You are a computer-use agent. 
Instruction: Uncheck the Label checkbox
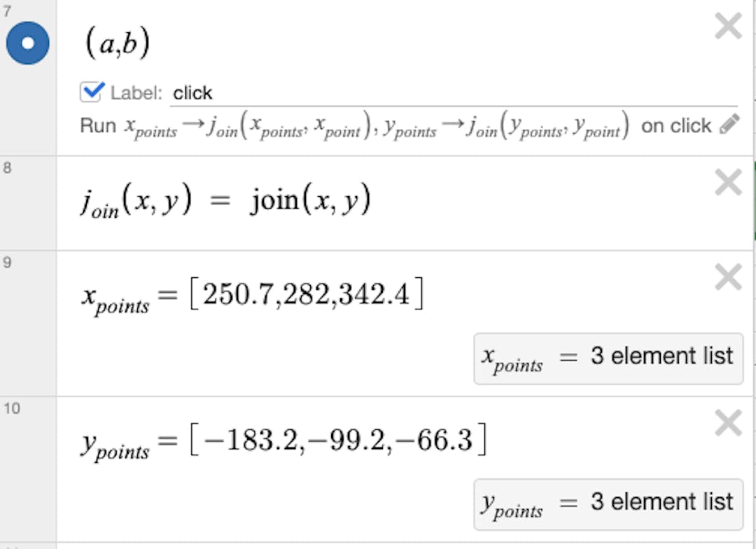pyautogui.click(x=92, y=92)
